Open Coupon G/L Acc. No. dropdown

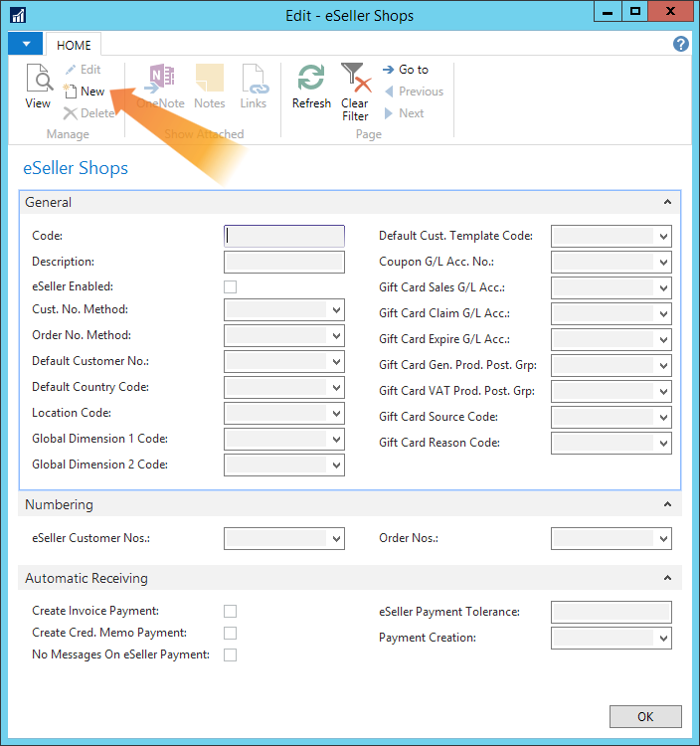(x=664, y=263)
